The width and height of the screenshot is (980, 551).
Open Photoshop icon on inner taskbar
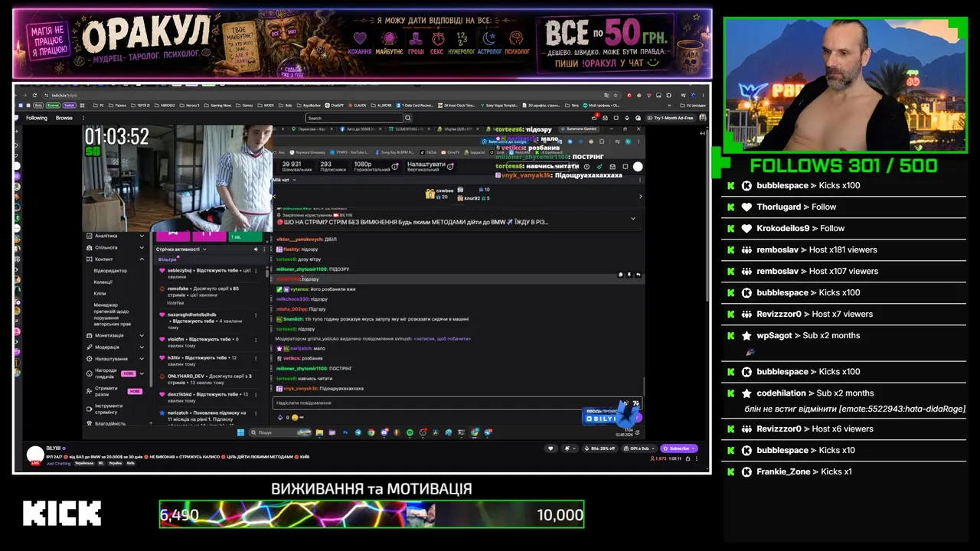tap(345, 432)
